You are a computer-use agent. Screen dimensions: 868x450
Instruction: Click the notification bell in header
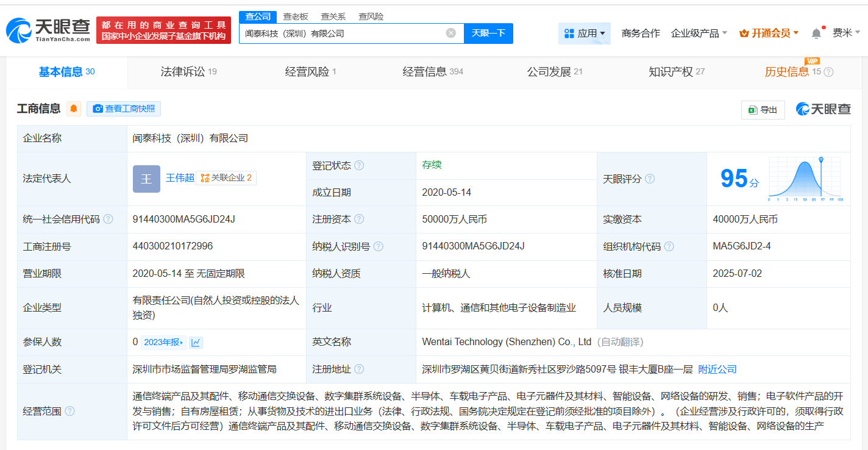tap(816, 33)
